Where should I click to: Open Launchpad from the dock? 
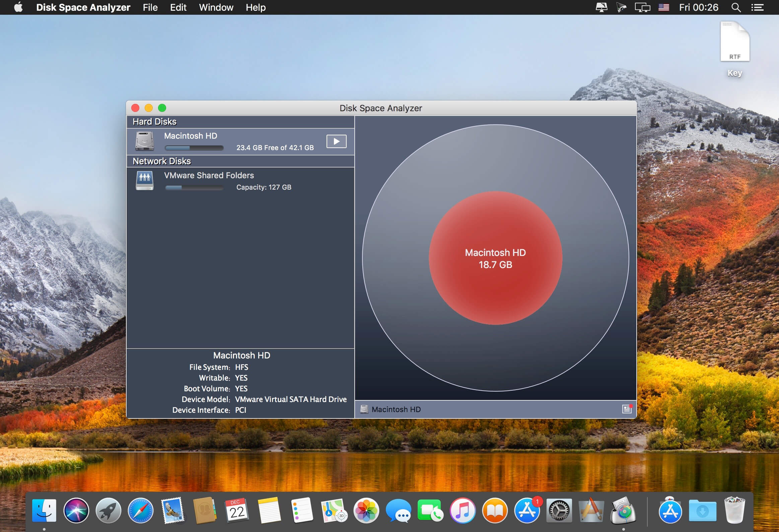(x=109, y=510)
